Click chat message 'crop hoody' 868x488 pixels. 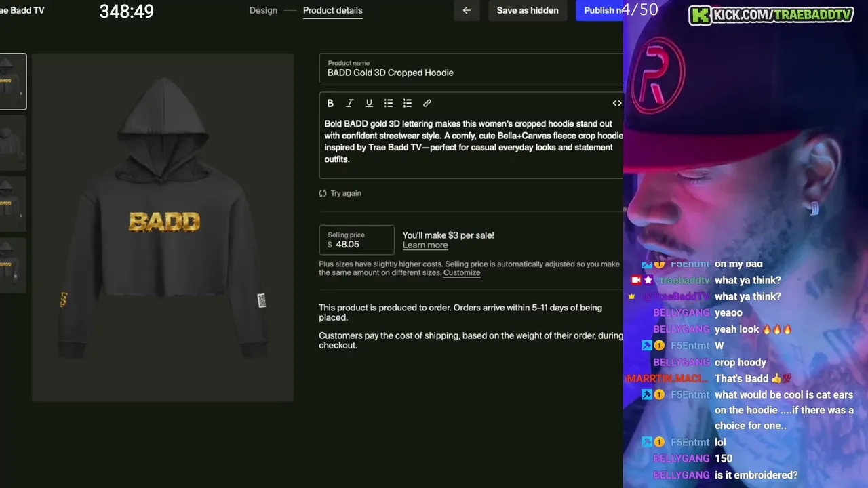coord(741,363)
